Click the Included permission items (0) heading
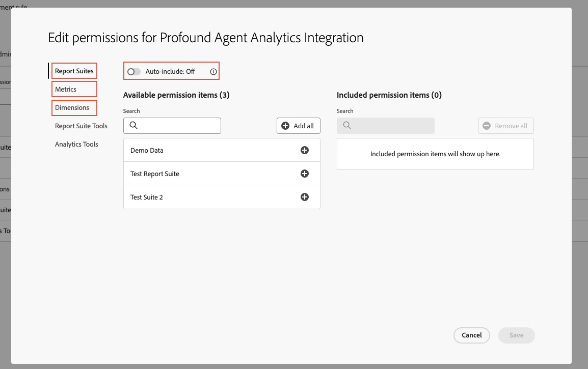This screenshot has width=588, height=369. click(389, 95)
